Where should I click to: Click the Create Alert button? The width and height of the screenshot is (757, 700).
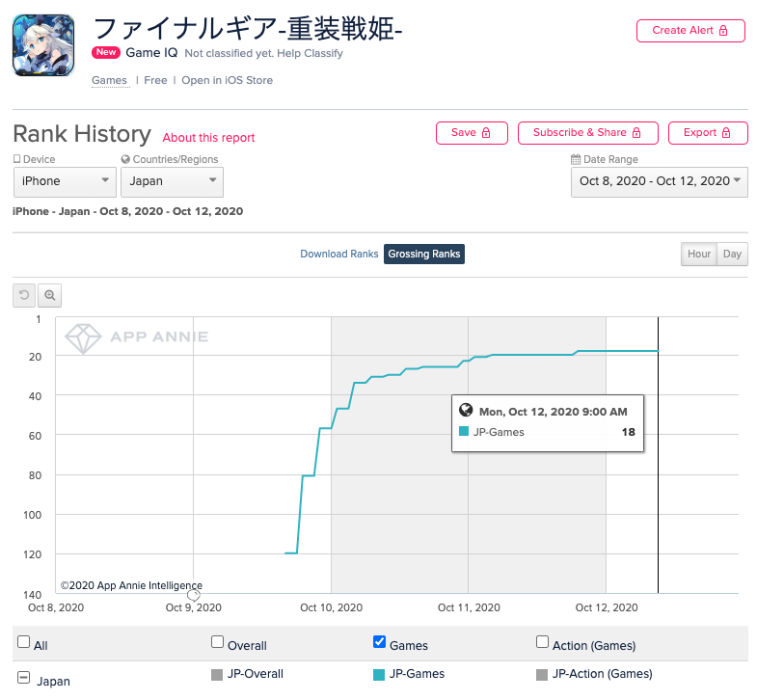point(690,31)
